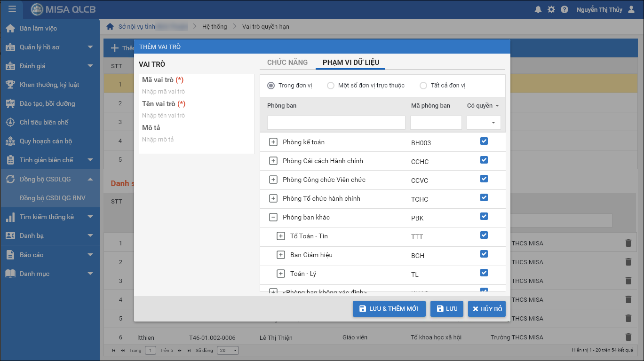Click the trash icon in row 1
This screenshot has height=361, width=644.
coord(628,243)
